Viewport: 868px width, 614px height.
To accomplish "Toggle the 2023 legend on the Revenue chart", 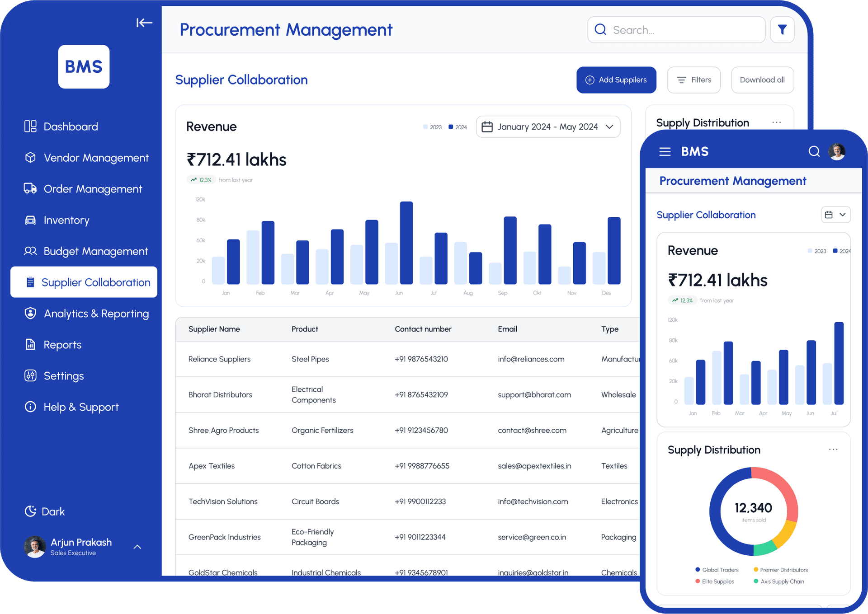I will click(430, 127).
